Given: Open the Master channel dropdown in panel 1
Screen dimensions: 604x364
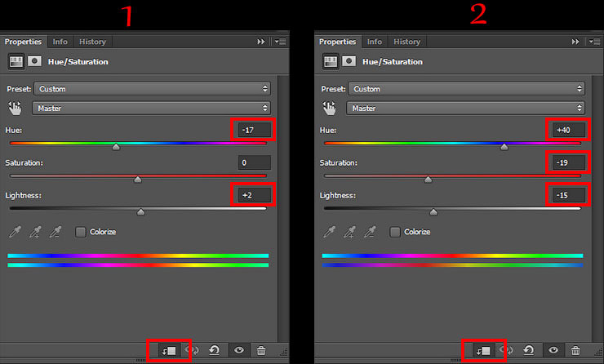Looking at the screenshot, I should [x=151, y=109].
